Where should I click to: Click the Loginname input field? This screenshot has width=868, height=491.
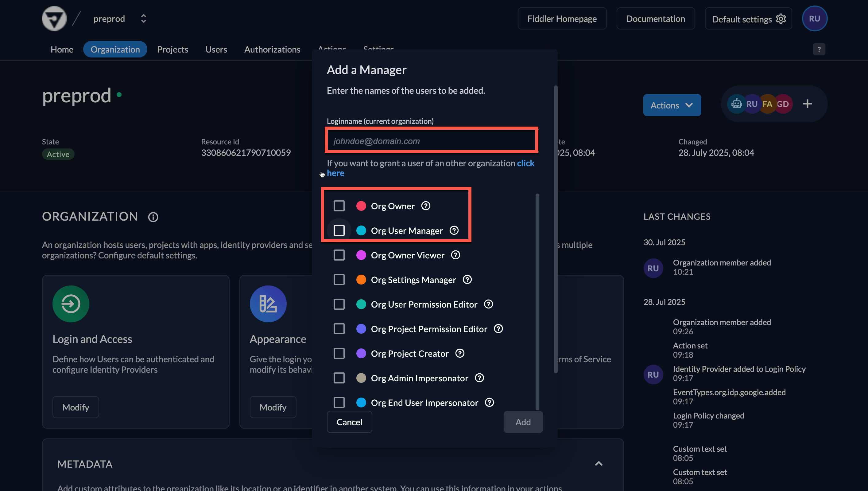coord(431,140)
